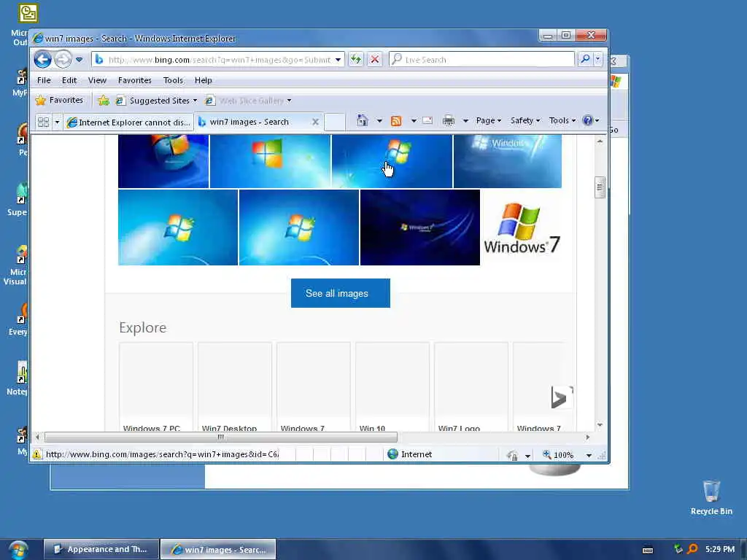Click the Explore carousel next arrow

pos(561,397)
